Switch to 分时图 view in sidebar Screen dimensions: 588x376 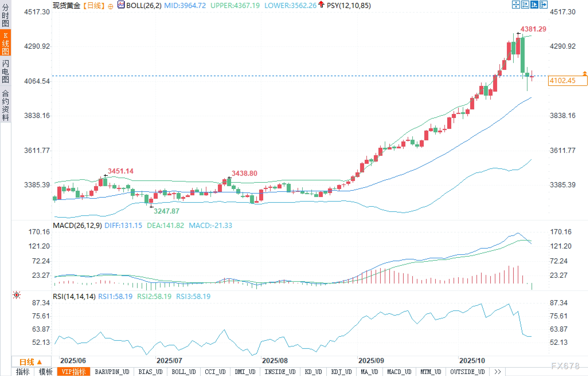(x=5, y=15)
